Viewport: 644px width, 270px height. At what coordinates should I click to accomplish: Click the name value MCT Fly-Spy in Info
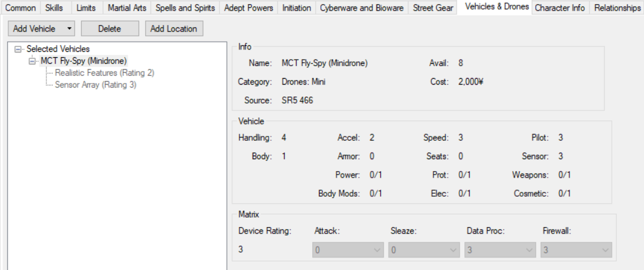pyautogui.click(x=325, y=64)
